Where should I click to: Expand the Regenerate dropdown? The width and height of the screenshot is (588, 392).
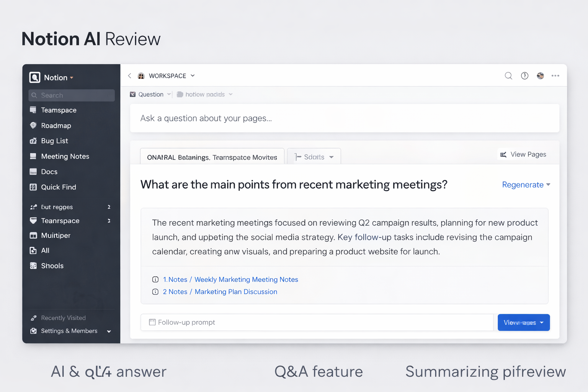(548, 185)
